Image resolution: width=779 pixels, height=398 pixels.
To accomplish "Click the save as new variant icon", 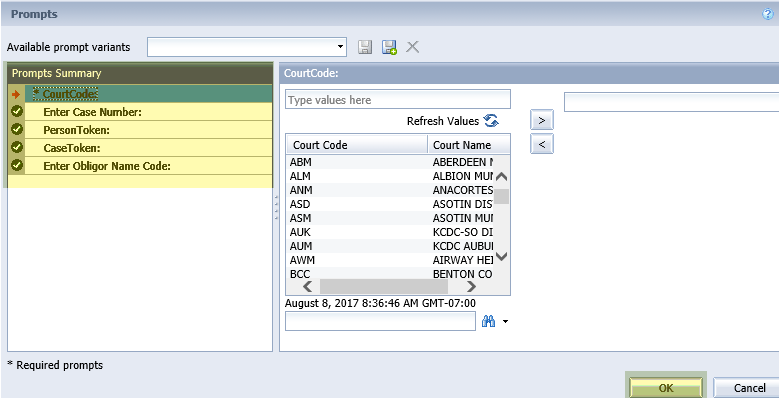I will [389, 47].
